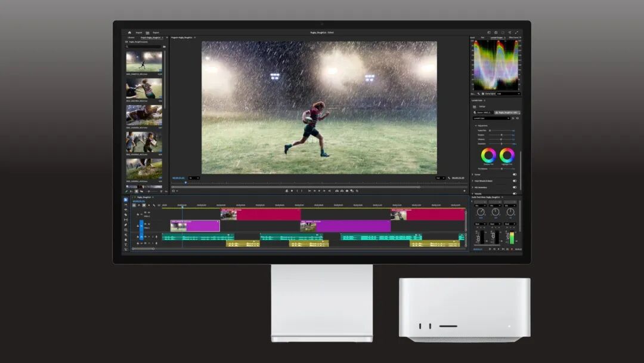The image size is (644, 363).
Task: Expand the Color Wheels & Match section
Action: [x=473, y=181]
